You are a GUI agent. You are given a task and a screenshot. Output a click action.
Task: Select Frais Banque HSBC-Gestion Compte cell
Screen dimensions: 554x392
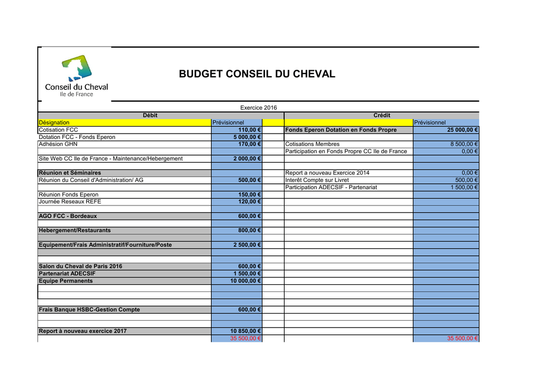point(124,310)
